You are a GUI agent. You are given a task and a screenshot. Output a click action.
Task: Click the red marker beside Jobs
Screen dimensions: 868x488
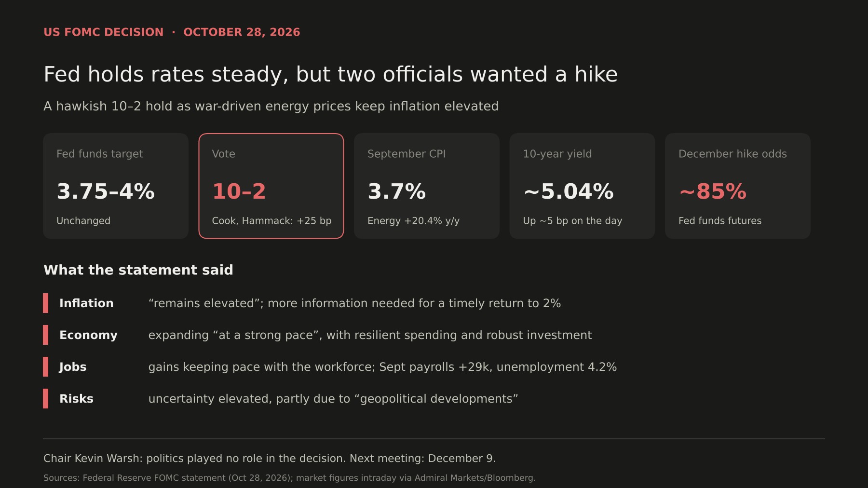[x=46, y=367]
